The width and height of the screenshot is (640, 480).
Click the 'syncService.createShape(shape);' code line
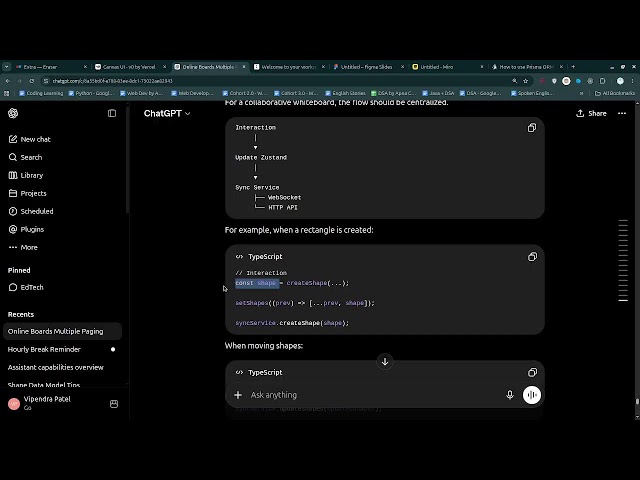[x=292, y=323]
